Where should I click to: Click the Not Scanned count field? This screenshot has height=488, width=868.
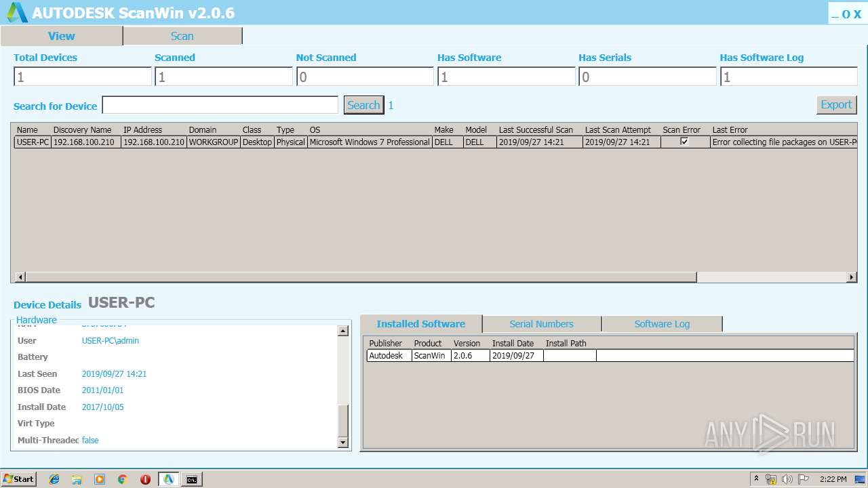point(365,77)
